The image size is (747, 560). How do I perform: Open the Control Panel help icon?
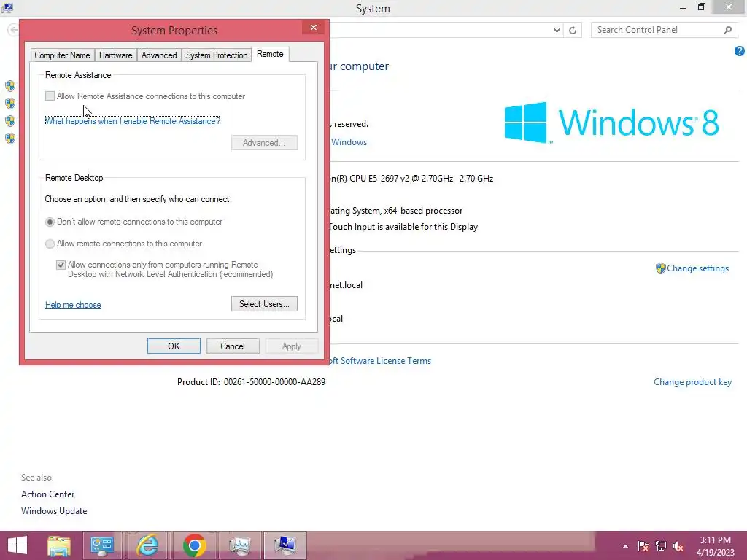740,51
